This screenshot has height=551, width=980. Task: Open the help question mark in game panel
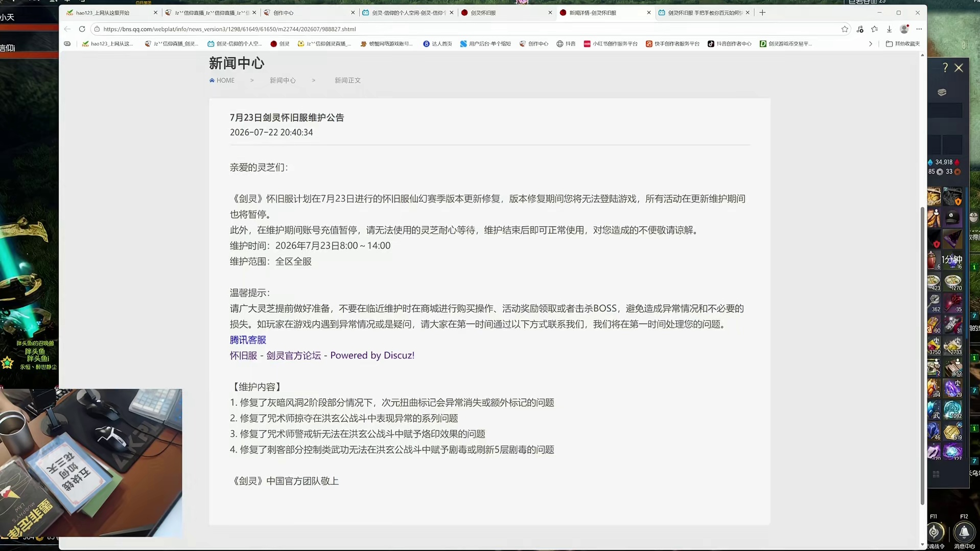click(945, 67)
